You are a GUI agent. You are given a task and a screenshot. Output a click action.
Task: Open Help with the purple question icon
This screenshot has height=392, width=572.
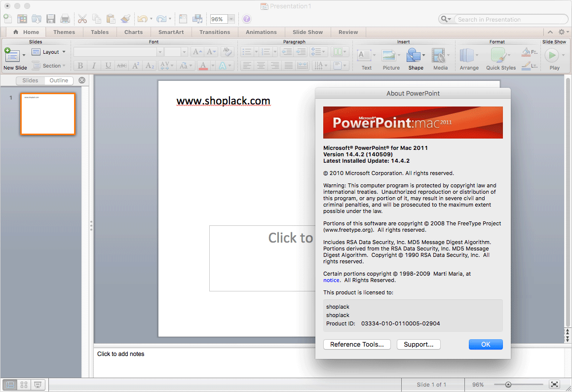[247, 19]
